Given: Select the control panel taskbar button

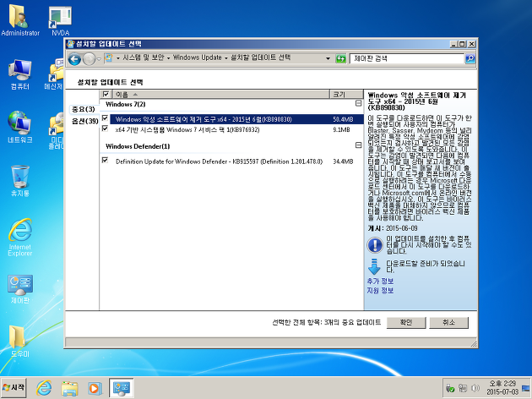Looking at the screenshot, I should 121,388.
